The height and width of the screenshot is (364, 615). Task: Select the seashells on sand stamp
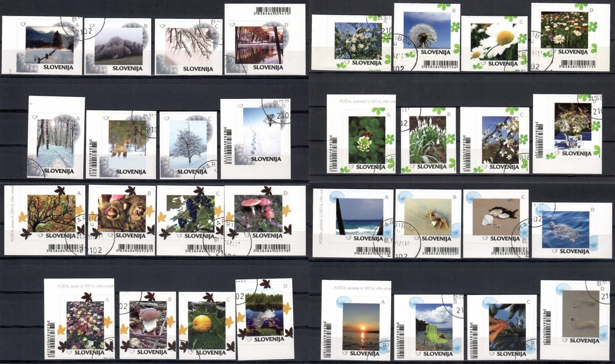click(496, 224)
